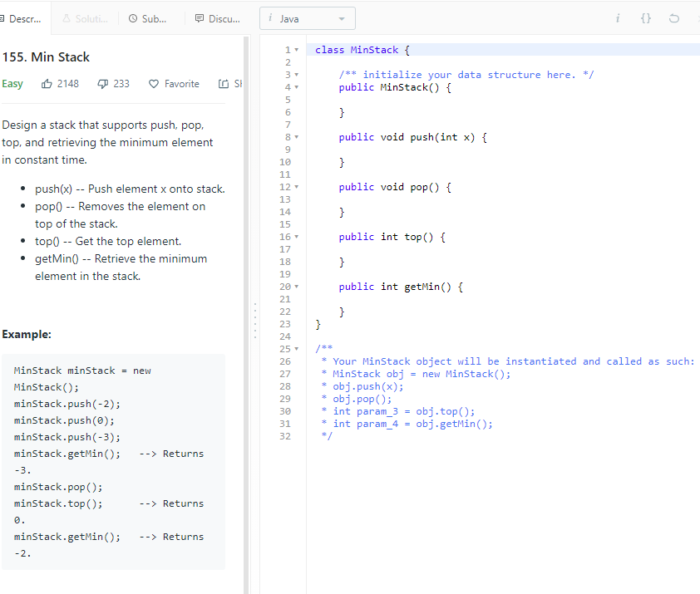700x594 pixels.
Task: Click the speech bubble icon on Discuss tab
Action: pos(200,19)
